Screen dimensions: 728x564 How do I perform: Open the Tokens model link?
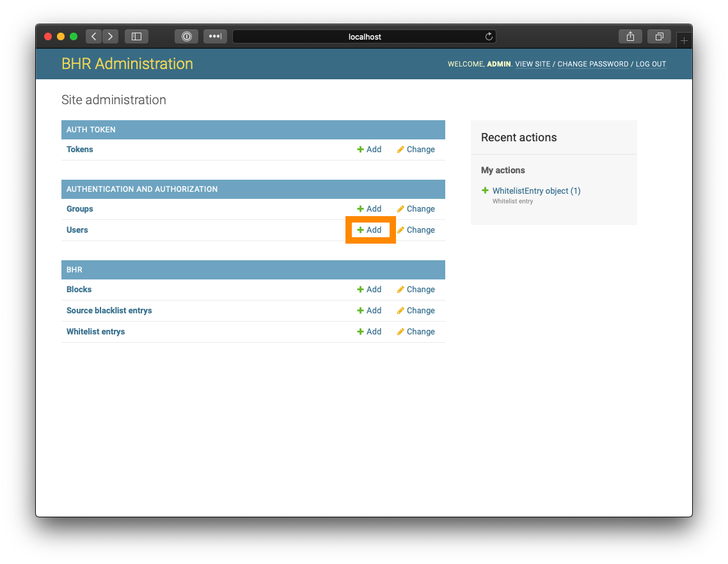[x=80, y=150]
